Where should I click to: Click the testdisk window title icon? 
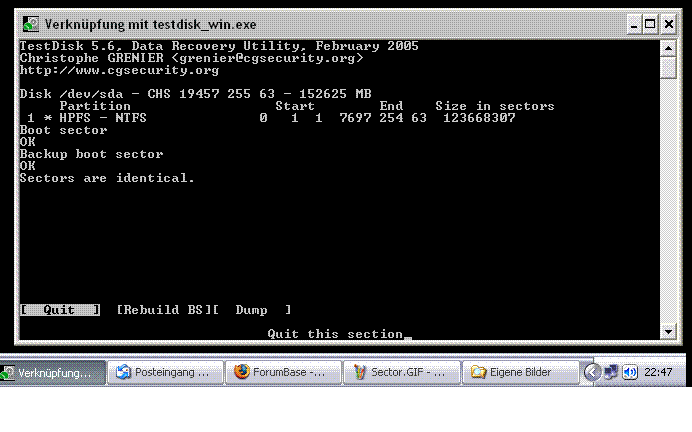(31, 24)
